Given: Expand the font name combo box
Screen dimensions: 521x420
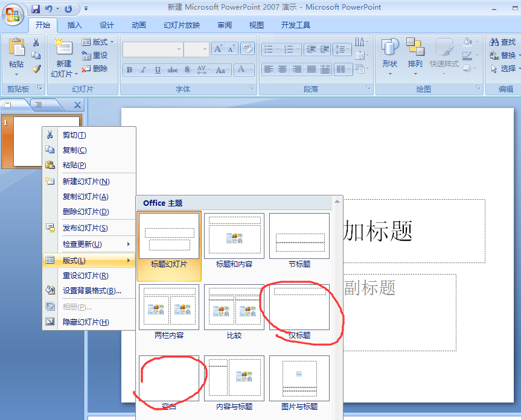Looking at the screenshot, I should click(179, 49).
